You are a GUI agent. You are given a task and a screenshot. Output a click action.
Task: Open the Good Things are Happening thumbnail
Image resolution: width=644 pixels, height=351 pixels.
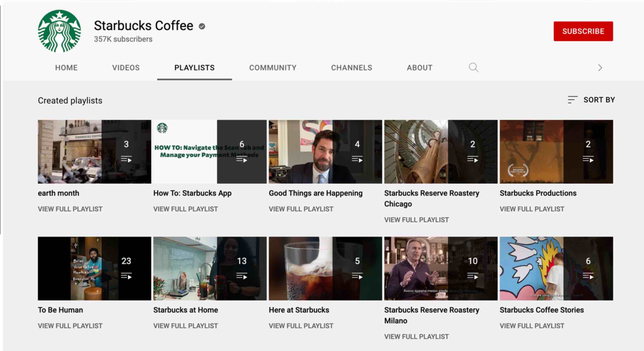(x=326, y=152)
